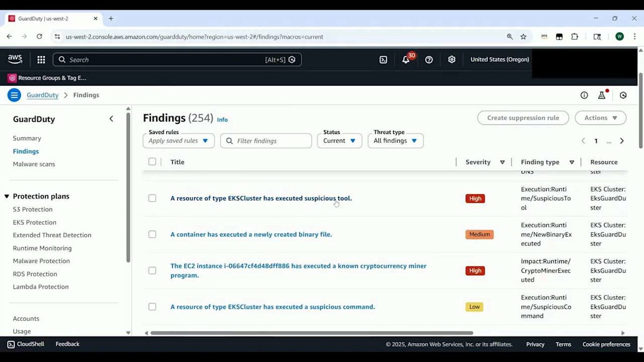Open console settings gear

click(452, 60)
